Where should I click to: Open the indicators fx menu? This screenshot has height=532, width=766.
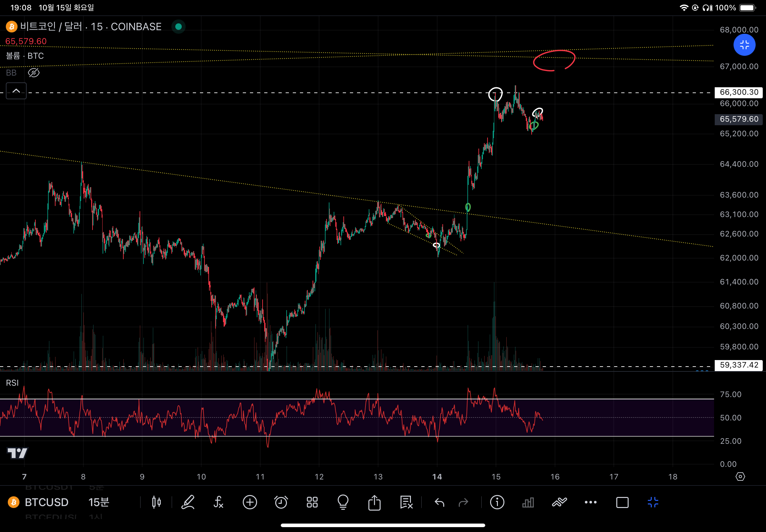218,502
